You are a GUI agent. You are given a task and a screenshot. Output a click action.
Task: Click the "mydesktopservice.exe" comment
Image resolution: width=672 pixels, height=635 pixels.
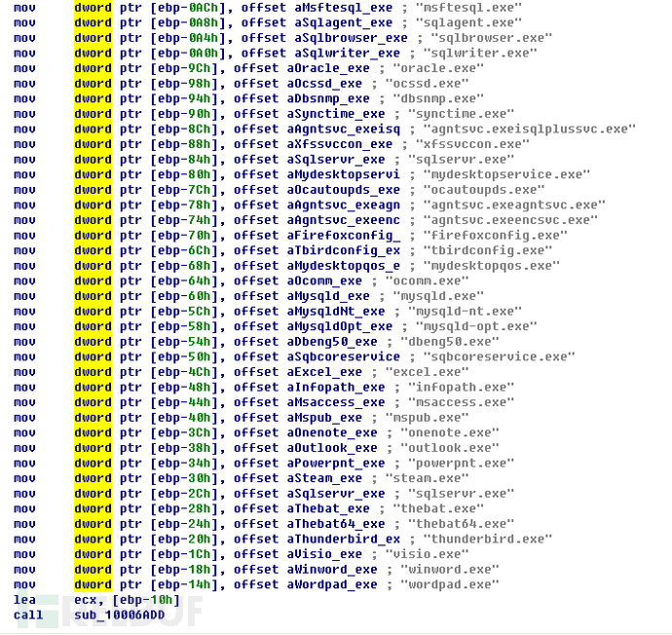pos(506,174)
